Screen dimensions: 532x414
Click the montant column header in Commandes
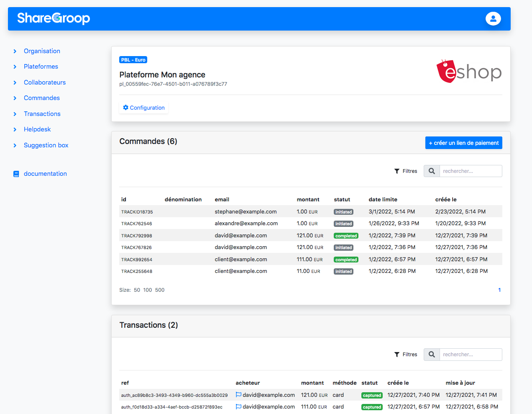click(308, 200)
